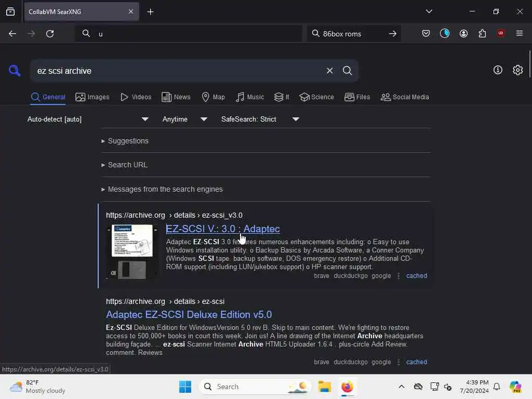Switch to the Images tab
Screen dimensions: 532x399
coord(92,97)
